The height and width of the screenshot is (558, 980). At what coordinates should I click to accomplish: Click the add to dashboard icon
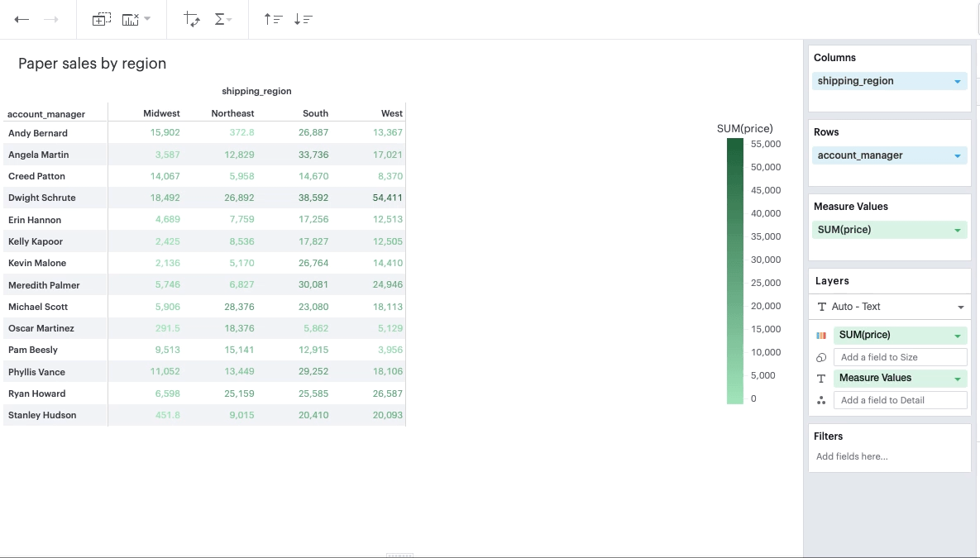(102, 18)
